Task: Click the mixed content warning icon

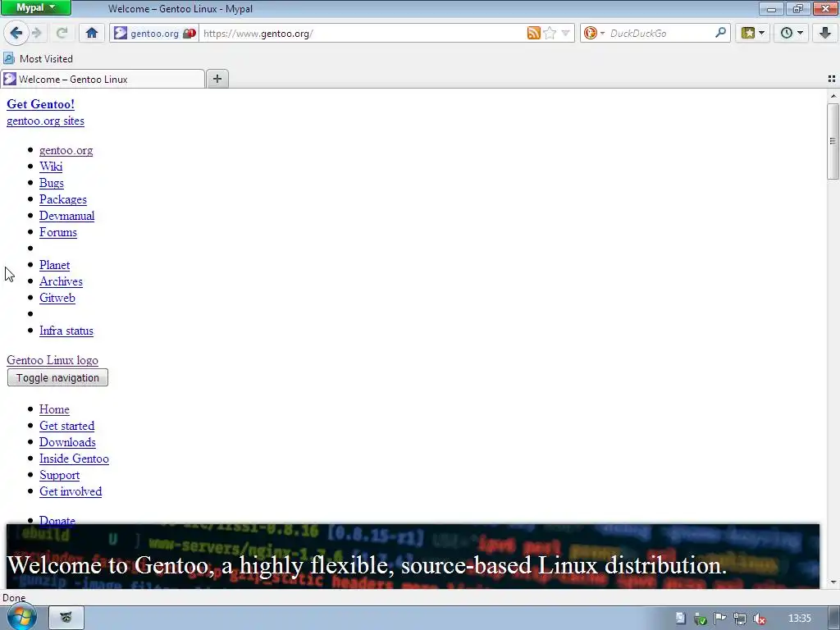Action: pos(189,33)
